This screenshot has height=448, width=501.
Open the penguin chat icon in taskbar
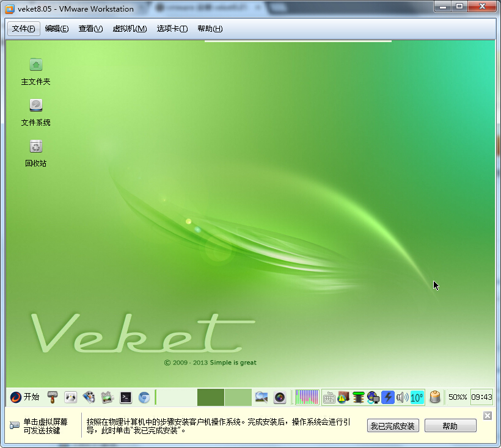click(71, 397)
